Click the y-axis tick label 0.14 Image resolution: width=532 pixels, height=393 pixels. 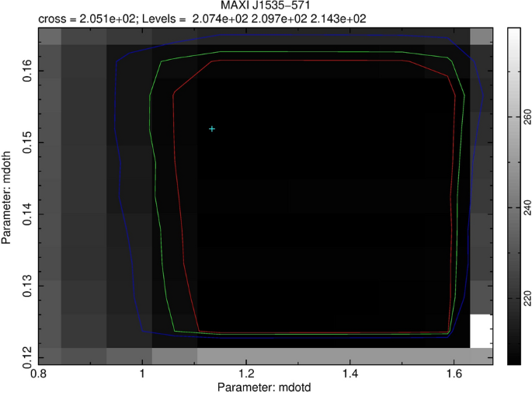27,214
